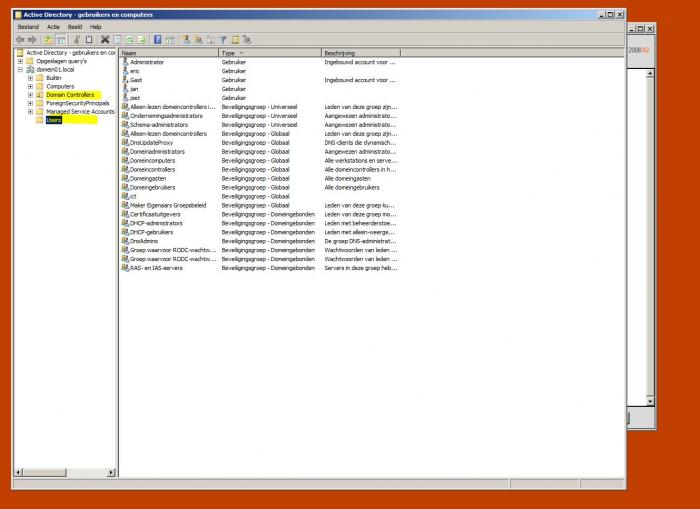
Task: Collapse the domein01.local node
Action: (20, 70)
